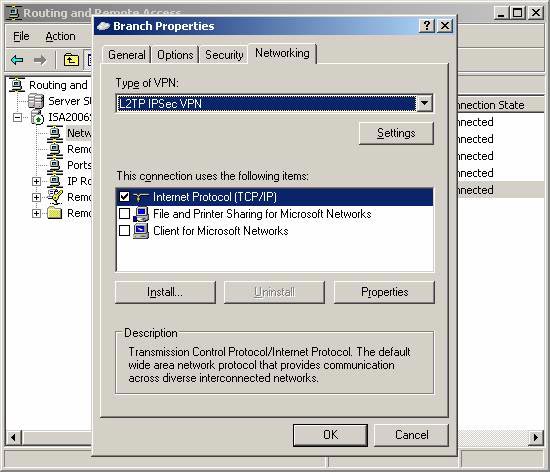Click left scroll arrow of horizontal scrollbar

[13, 438]
